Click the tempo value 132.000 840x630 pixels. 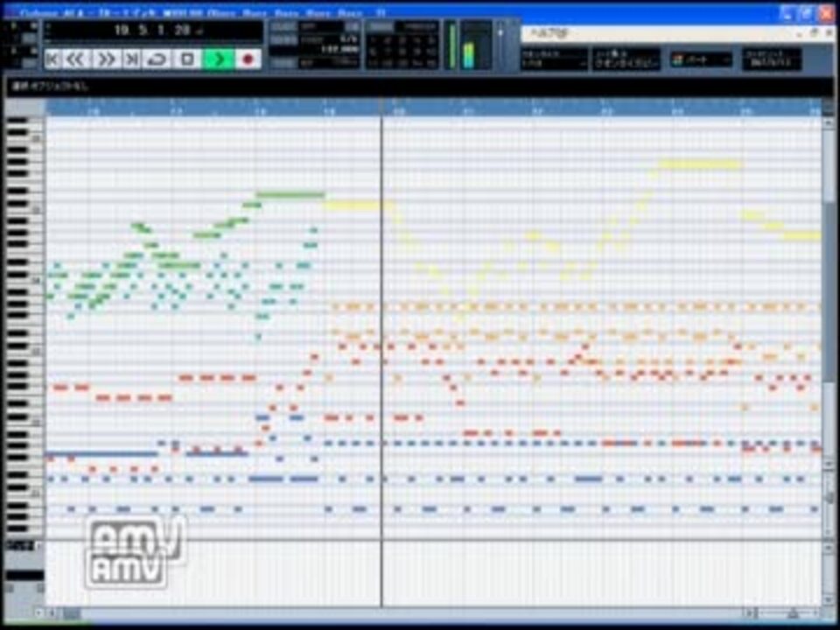[339, 49]
